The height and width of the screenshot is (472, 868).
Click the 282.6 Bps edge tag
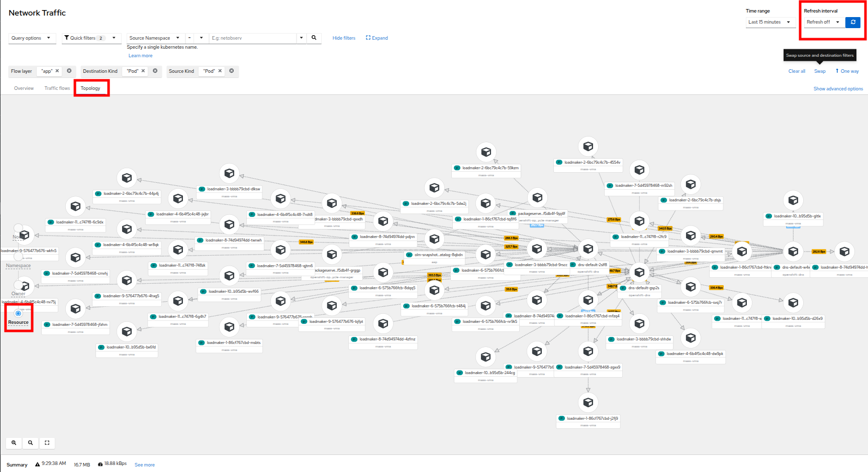[x=819, y=252]
